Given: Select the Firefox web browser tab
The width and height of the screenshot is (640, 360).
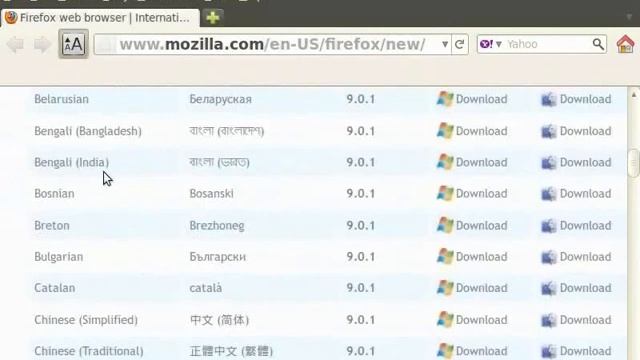Looking at the screenshot, I should (100, 18).
